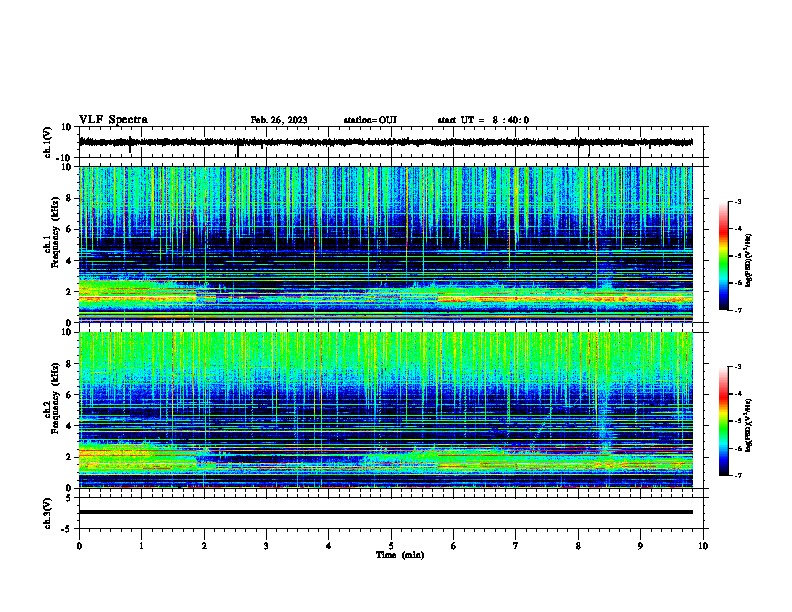The image size is (792, 612).
Task: Select the date text "Feb. 26, 2023"
Action: 279,120
